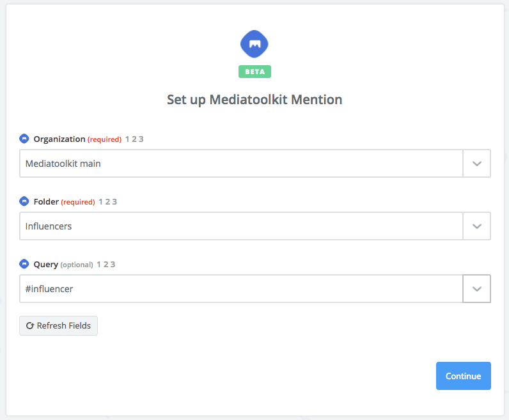This screenshot has height=420, width=509.
Task: Expand the Organization dropdown arrow
Action: (x=476, y=164)
